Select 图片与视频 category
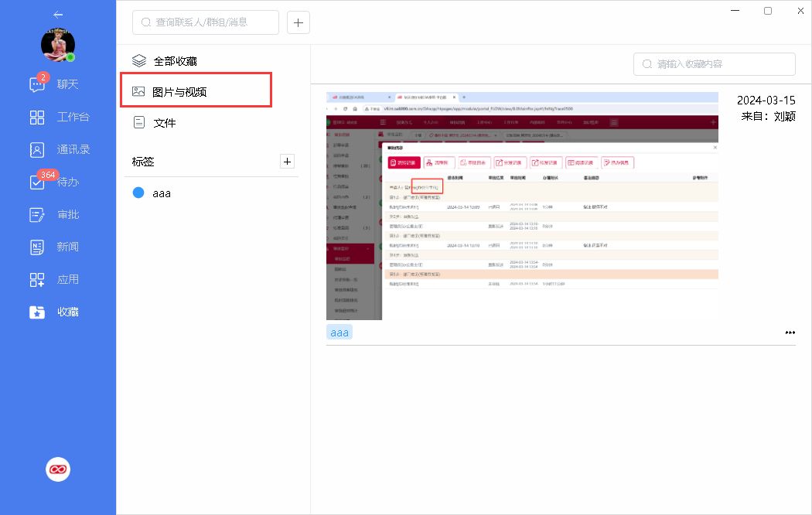 (x=179, y=91)
